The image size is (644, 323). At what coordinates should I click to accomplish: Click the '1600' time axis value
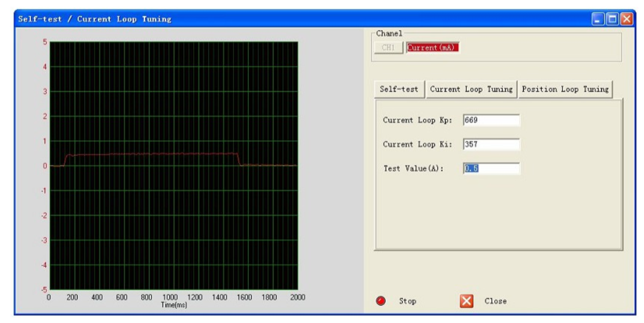click(244, 297)
